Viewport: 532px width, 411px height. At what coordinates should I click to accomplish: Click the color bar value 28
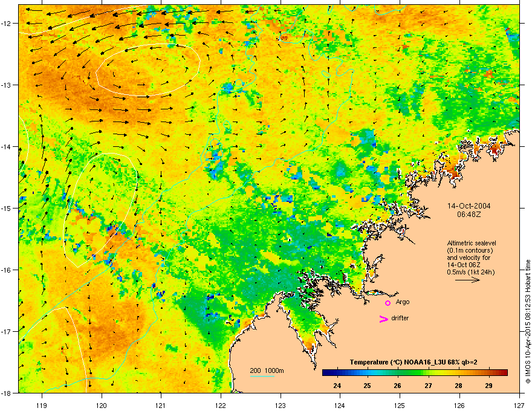458,386
